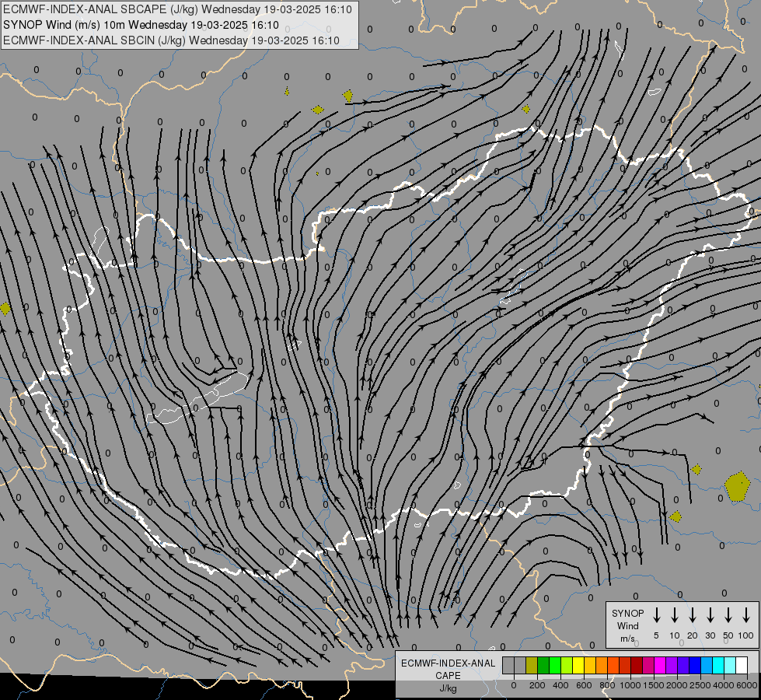Screen dimensions: 761x700
Task: Click the SBCAPE title line in the header box
Action: click(178, 9)
